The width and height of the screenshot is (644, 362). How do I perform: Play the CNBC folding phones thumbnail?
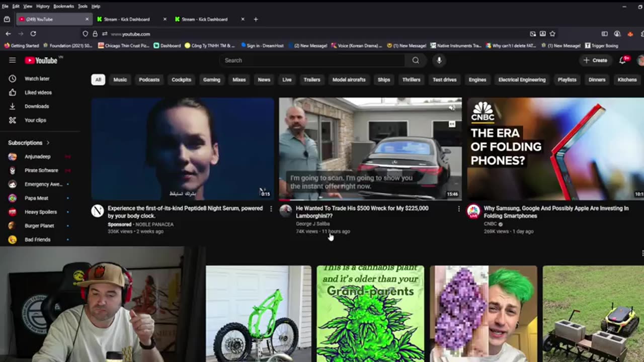coord(555,149)
